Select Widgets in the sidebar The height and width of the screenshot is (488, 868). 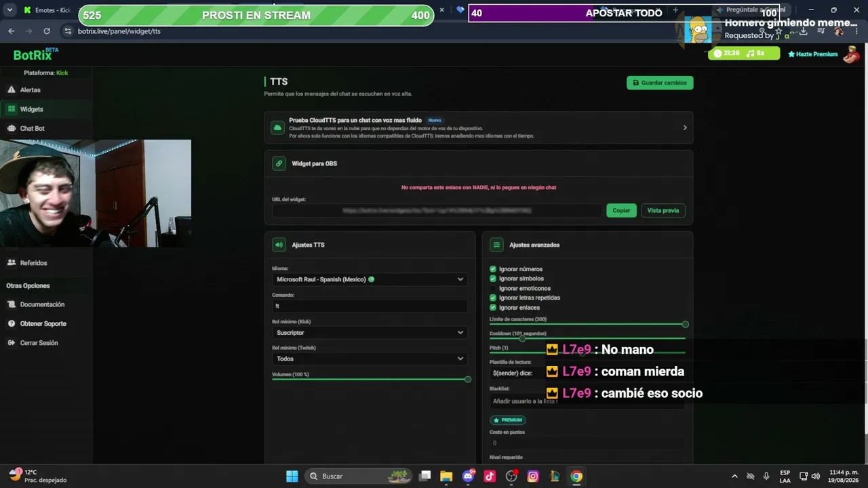coord(46,109)
